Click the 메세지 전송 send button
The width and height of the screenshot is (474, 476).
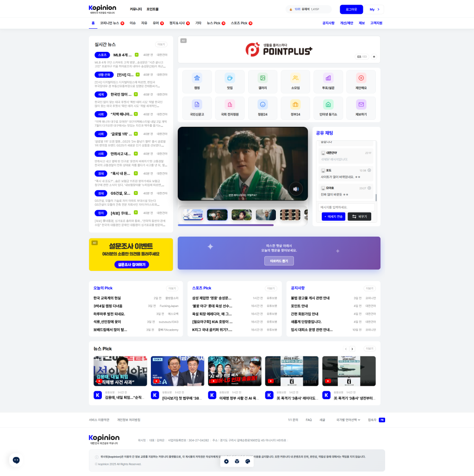click(333, 216)
